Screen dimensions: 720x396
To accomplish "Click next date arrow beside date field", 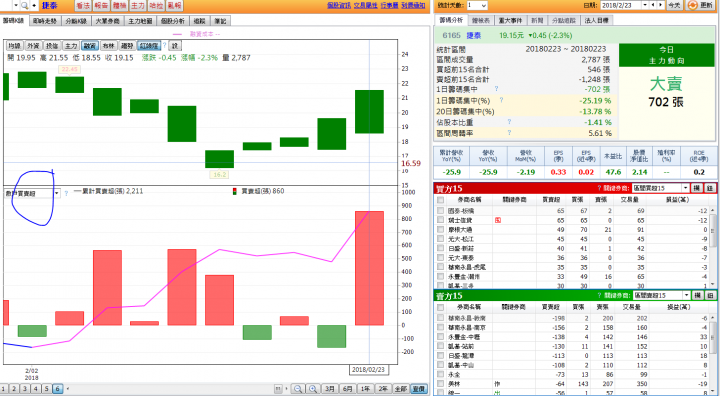I will 661,5.
